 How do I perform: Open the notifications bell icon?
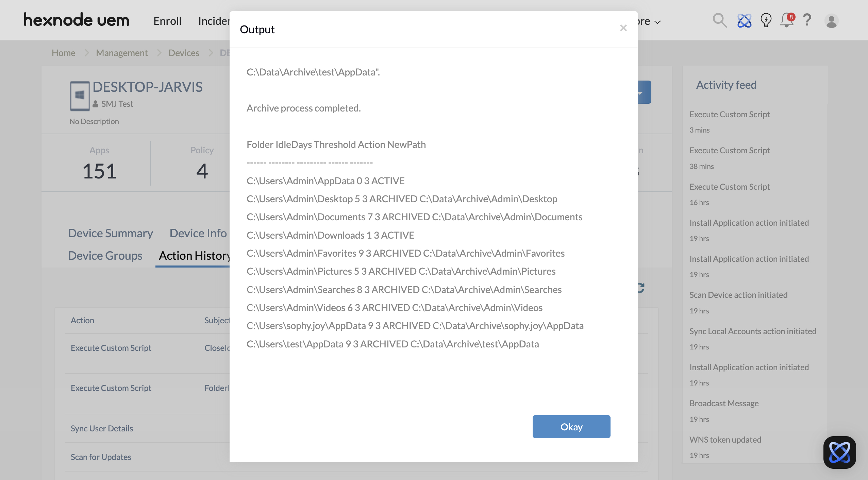coord(787,20)
